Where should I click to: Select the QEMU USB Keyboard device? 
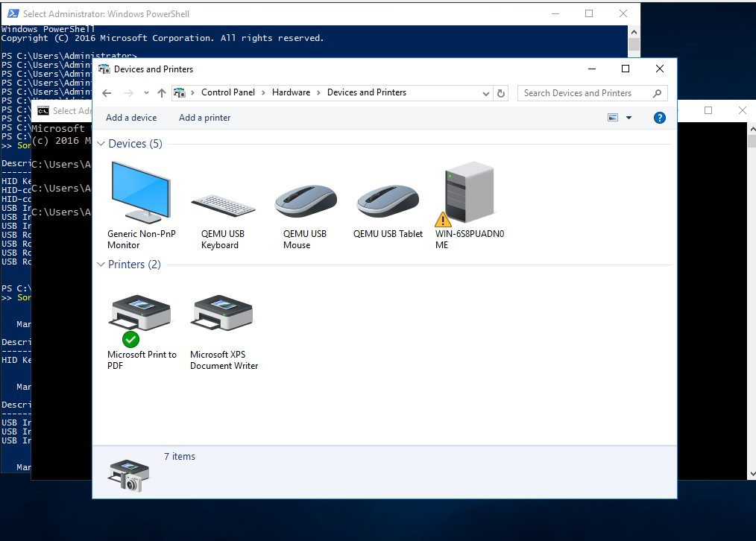(223, 201)
